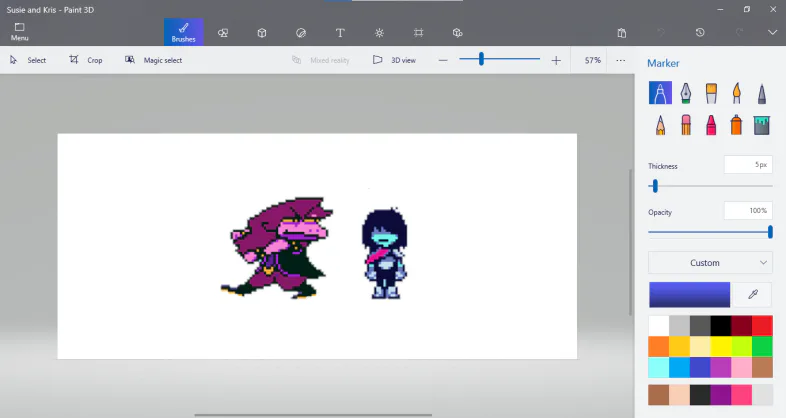
Task: Pick the white color swatch
Action: point(659,326)
